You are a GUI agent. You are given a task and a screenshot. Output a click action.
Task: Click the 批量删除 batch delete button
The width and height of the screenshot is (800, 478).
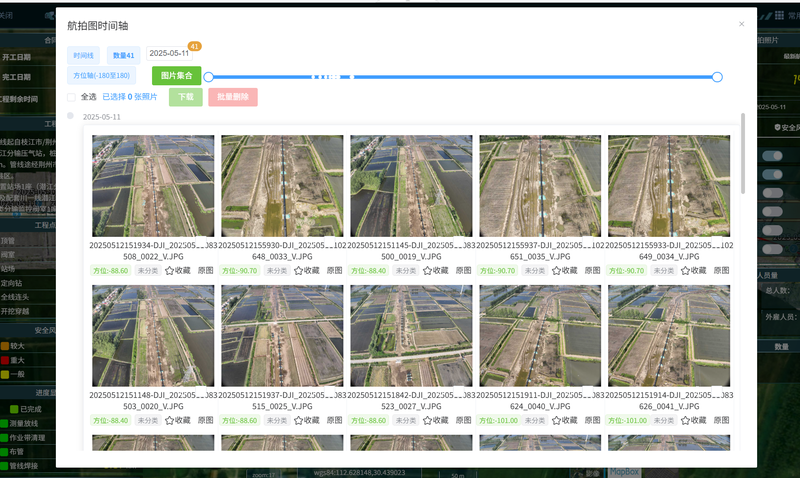[233, 97]
